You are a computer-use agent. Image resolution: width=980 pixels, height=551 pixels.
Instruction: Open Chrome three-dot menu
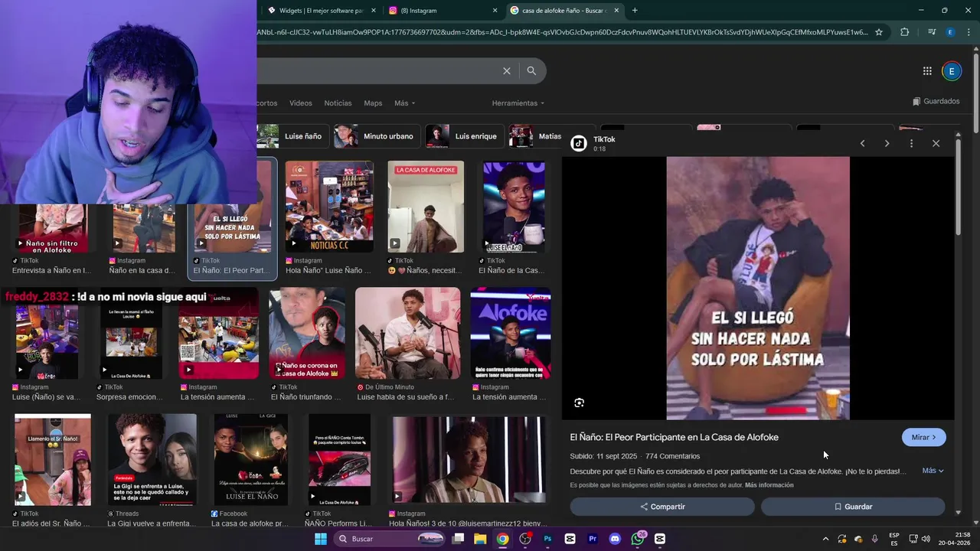pyautogui.click(x=969, y=32)
